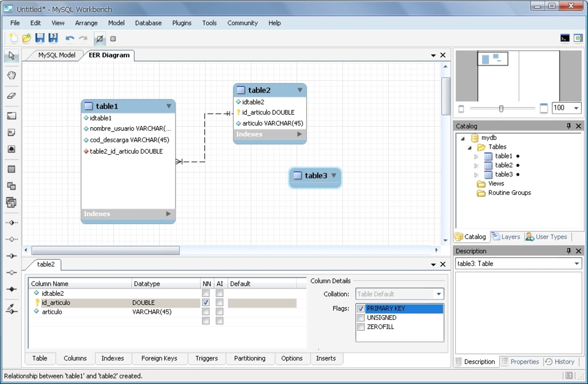
Task: Switch to the Foreign Keys tab
Action: coord(159,358)
